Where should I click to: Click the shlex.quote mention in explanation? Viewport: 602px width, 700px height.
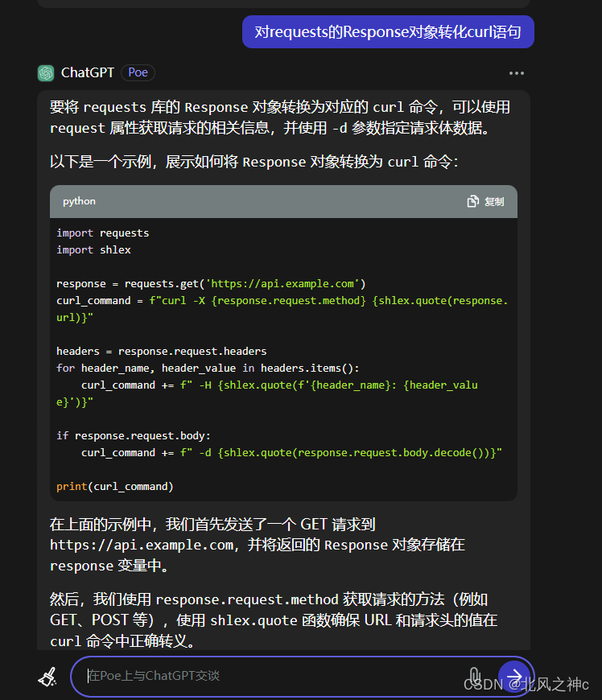254,620
